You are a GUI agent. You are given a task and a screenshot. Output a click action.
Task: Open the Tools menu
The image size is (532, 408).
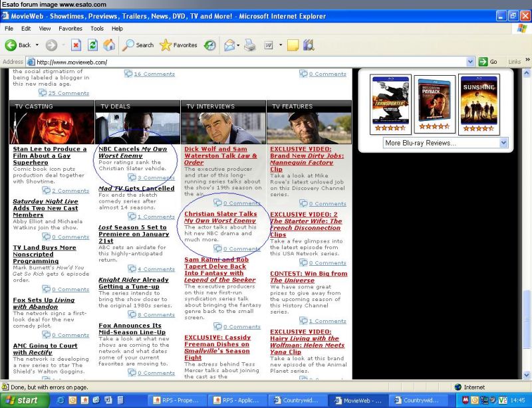(x=97, y=29)
